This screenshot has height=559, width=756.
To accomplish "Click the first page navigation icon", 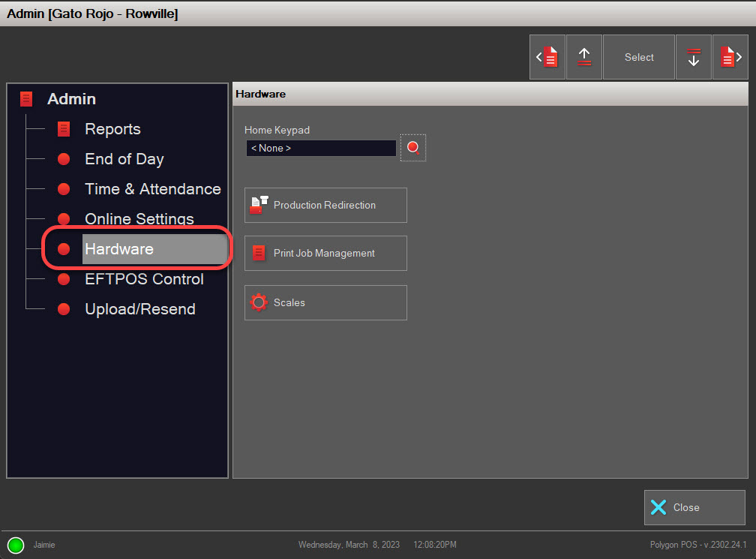I will point(547,57).
